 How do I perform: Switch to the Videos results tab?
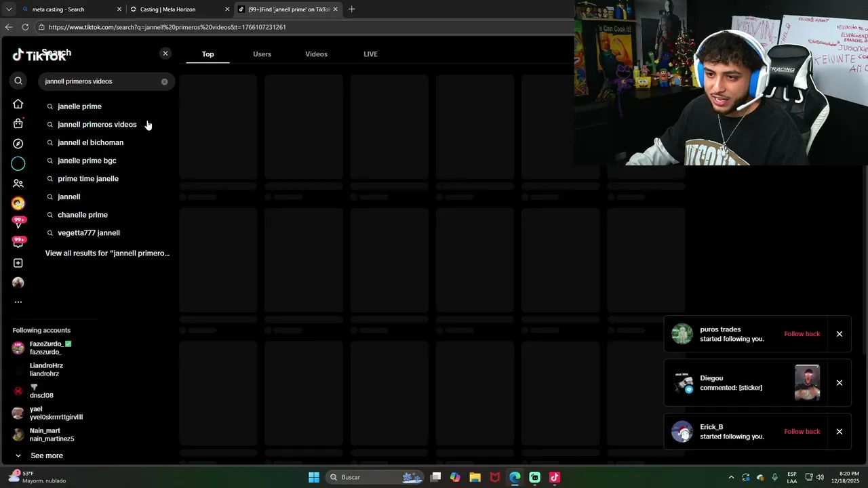pos(316,54)
